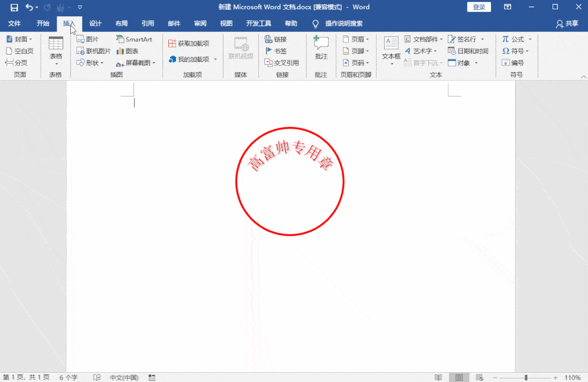Switch to Read Mode view
This screenshot has width=588, height=382.
[438, 377]
